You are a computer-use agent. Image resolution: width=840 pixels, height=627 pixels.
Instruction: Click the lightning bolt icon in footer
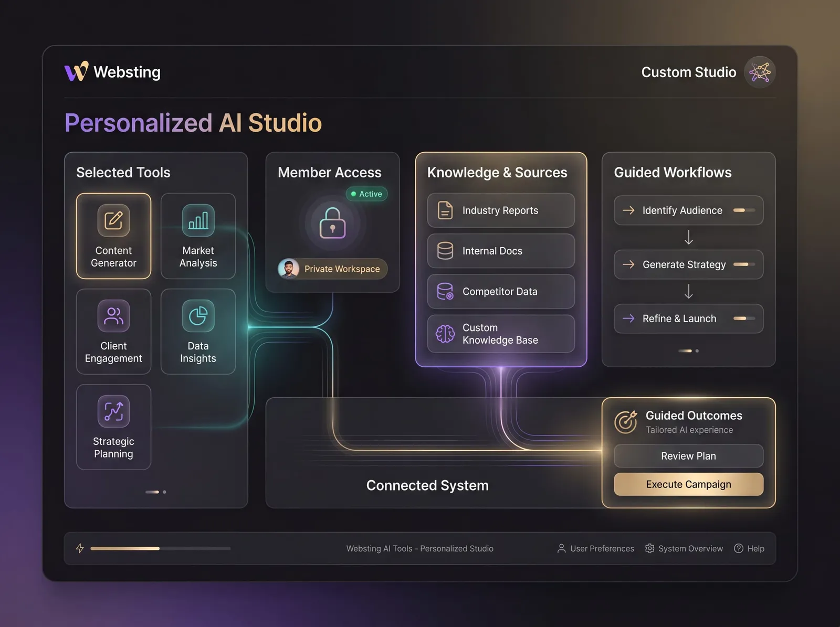80,548
